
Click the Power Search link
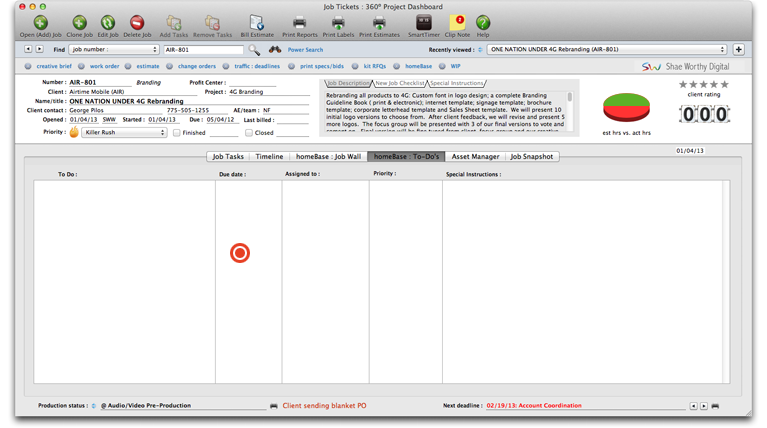click(305, 49)
